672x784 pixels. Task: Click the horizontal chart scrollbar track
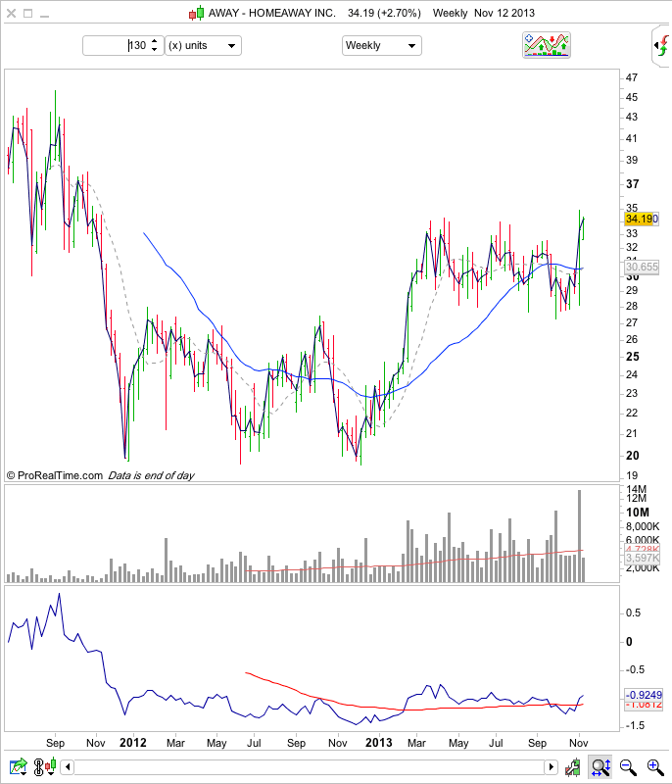(x=310, y=766)
